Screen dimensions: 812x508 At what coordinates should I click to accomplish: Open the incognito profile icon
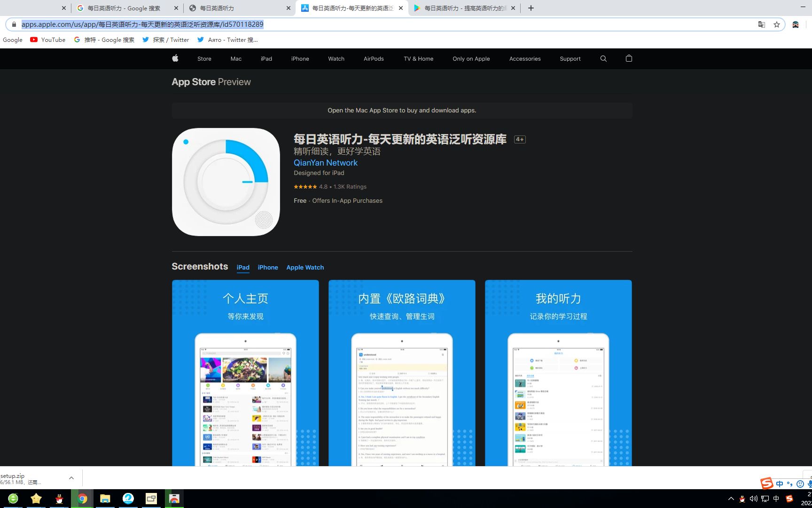pyautogui.click(x=796, y=24)
